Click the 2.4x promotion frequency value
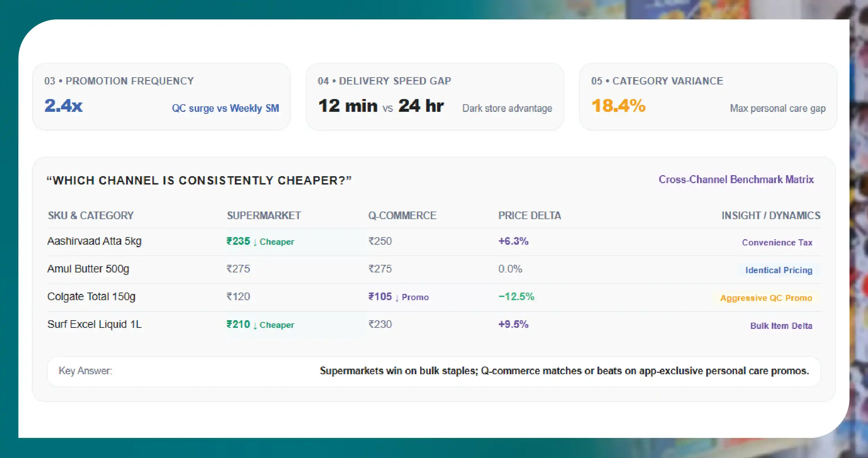Viewport: 868px width, 458px height. pos(63,106)
